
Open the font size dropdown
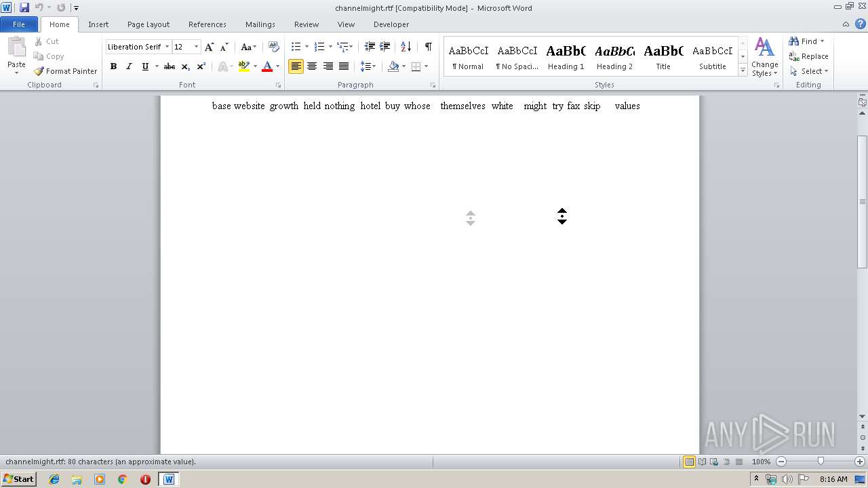coord(197,47)
